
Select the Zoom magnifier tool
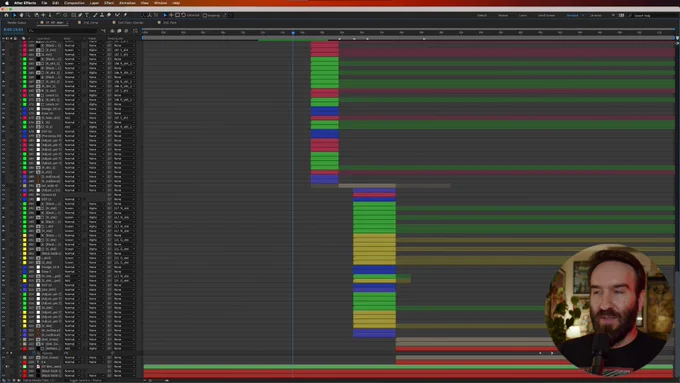[29, 15]
